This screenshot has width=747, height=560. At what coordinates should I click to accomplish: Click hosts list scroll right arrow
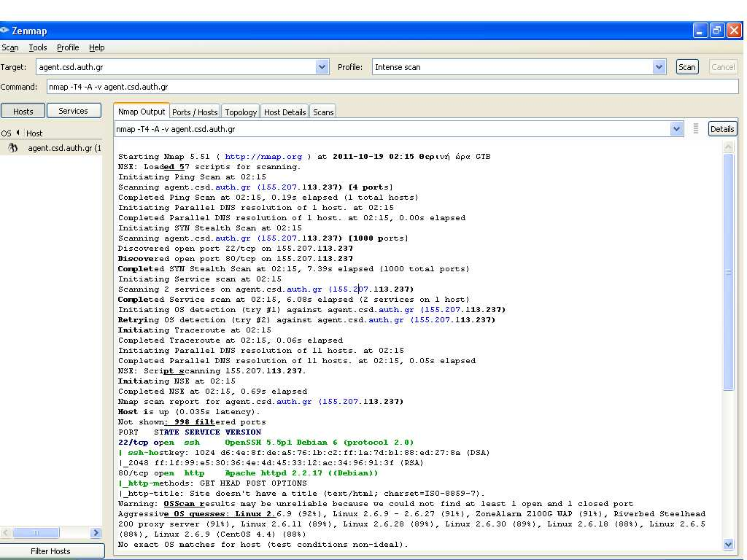(x=96, y=532)
